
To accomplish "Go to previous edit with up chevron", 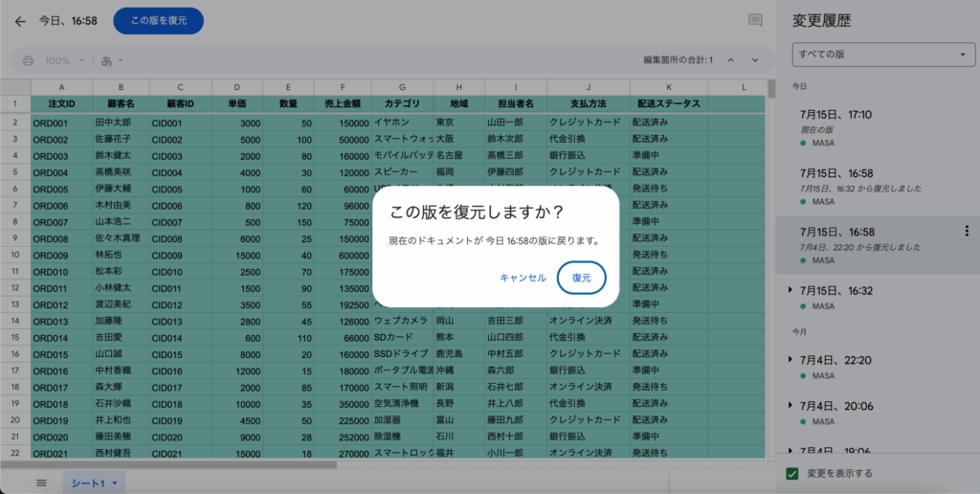I will pyautogui.click(x=730, y=60).
